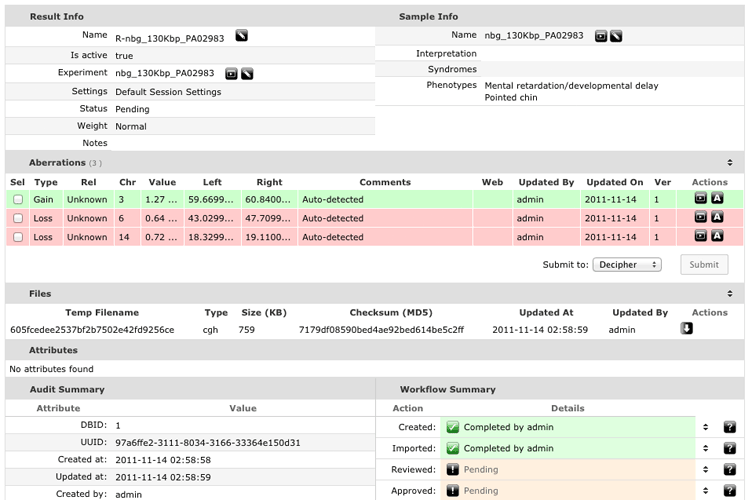
Task: Click the 'A' action icon for chromosome 6 Loss
Action: [717, 217]
